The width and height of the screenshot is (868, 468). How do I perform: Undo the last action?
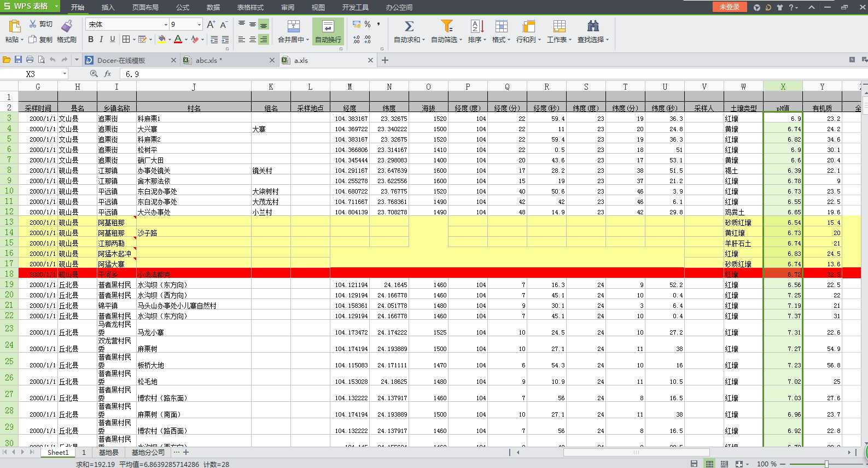53,60
